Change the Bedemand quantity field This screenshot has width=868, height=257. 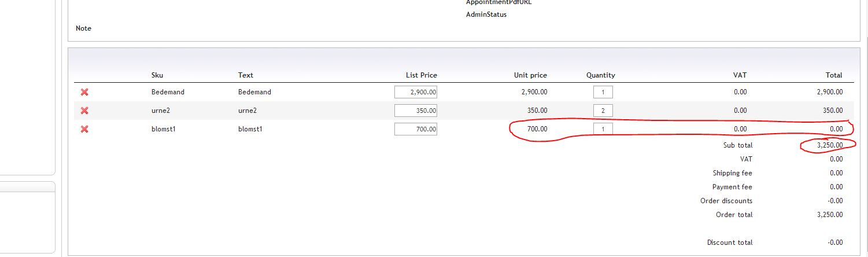603,92
